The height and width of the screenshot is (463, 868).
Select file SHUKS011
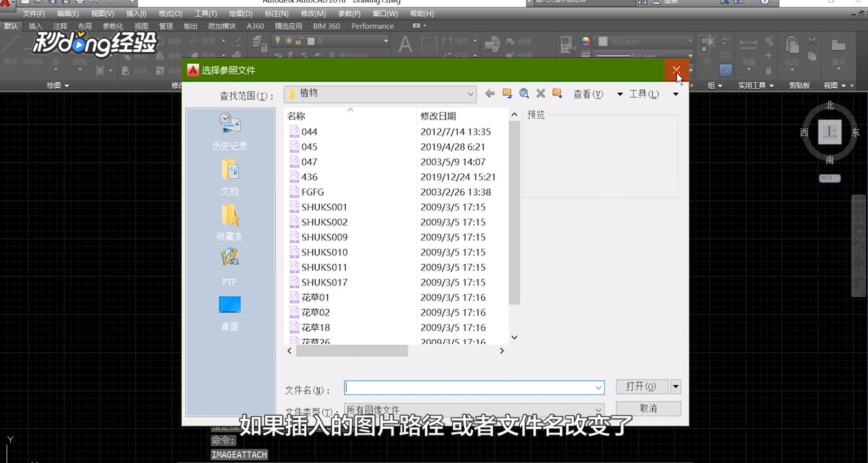pyautogui.click(x=324, y=267)
